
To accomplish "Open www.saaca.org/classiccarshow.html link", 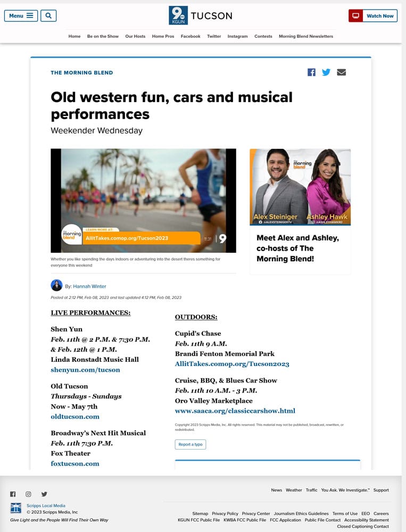I will 235,411.
